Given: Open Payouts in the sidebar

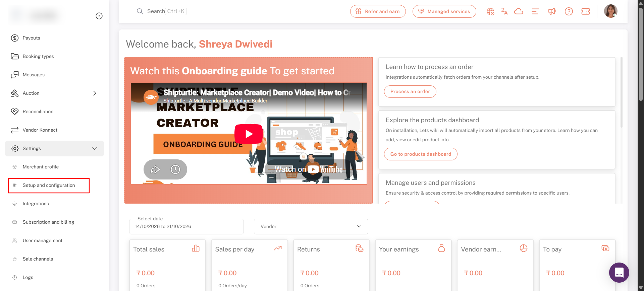Looking at the screenshot, I should click(x=54, y=38).
